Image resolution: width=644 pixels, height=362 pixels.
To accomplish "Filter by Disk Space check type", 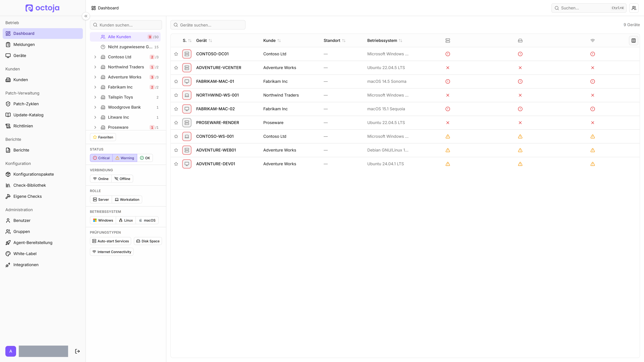I will [x=148, y=241].
